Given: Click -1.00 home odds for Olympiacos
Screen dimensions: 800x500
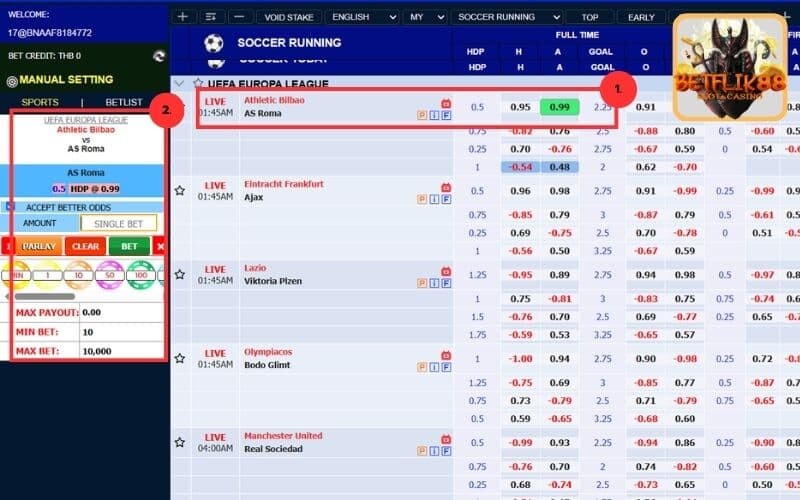Looking at the screenshot, I should [x=520, y=359].
